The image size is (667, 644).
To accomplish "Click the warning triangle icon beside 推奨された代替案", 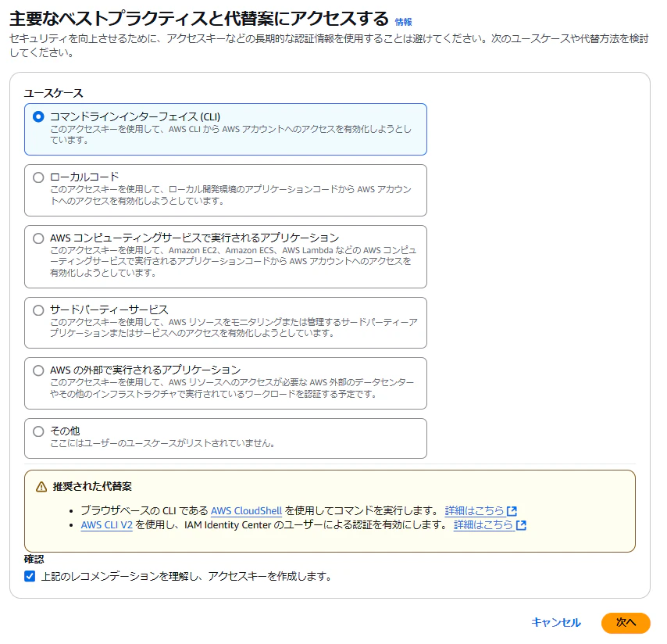I will click(x=41, y=486).
